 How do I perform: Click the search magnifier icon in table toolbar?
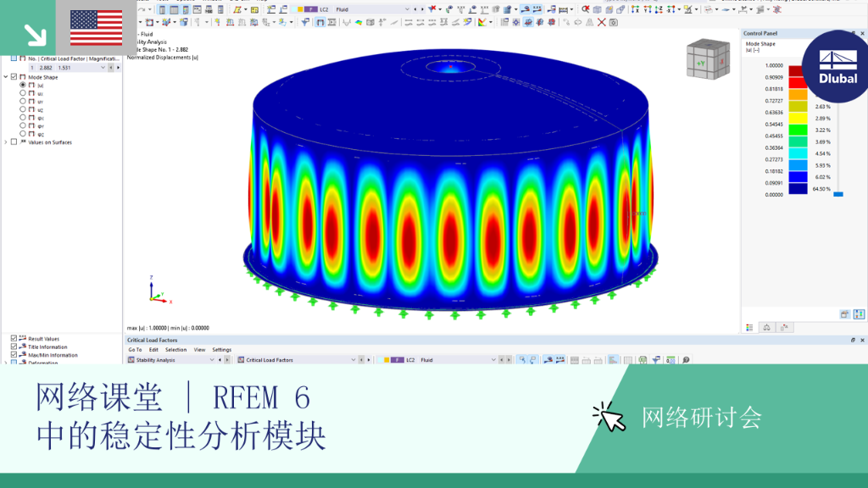686,360
